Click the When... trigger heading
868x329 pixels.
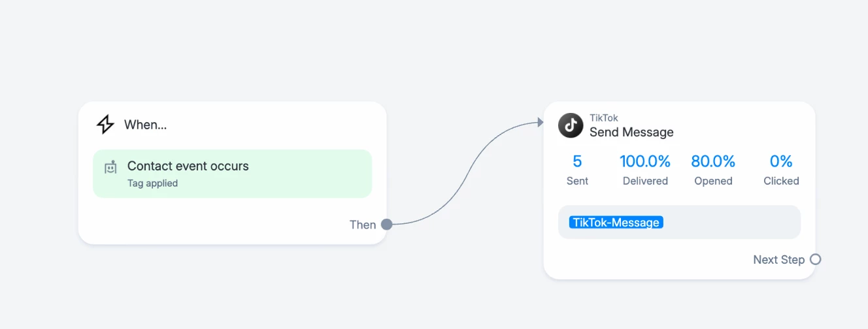click(x=145, y=125)
